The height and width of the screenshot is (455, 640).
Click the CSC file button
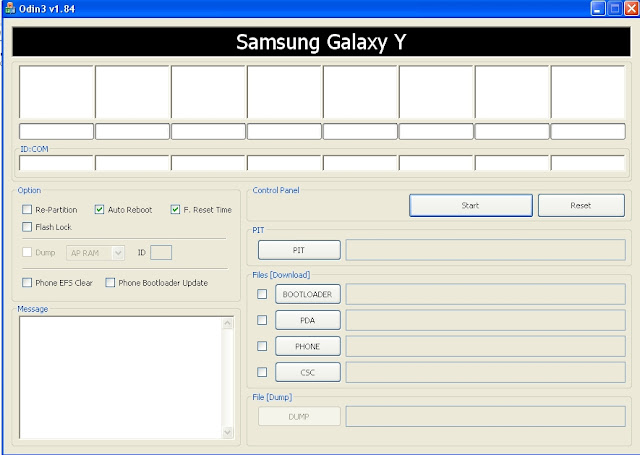[x=308, y=372]
